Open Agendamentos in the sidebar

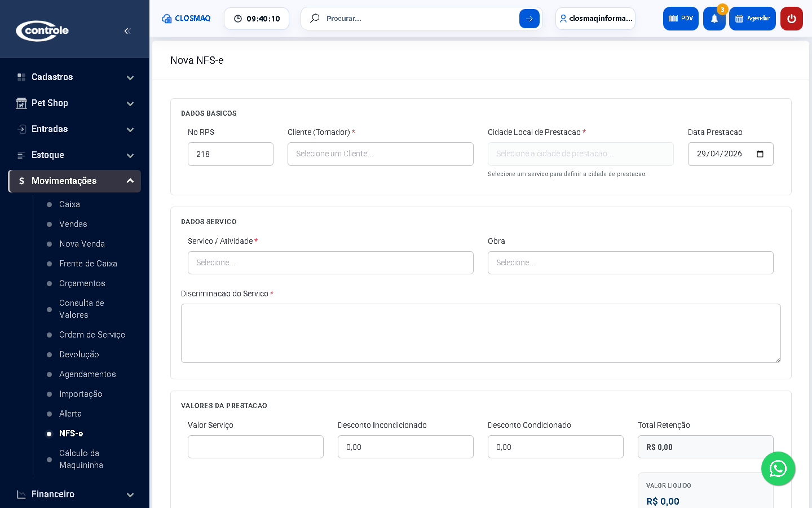pos(87,374)
